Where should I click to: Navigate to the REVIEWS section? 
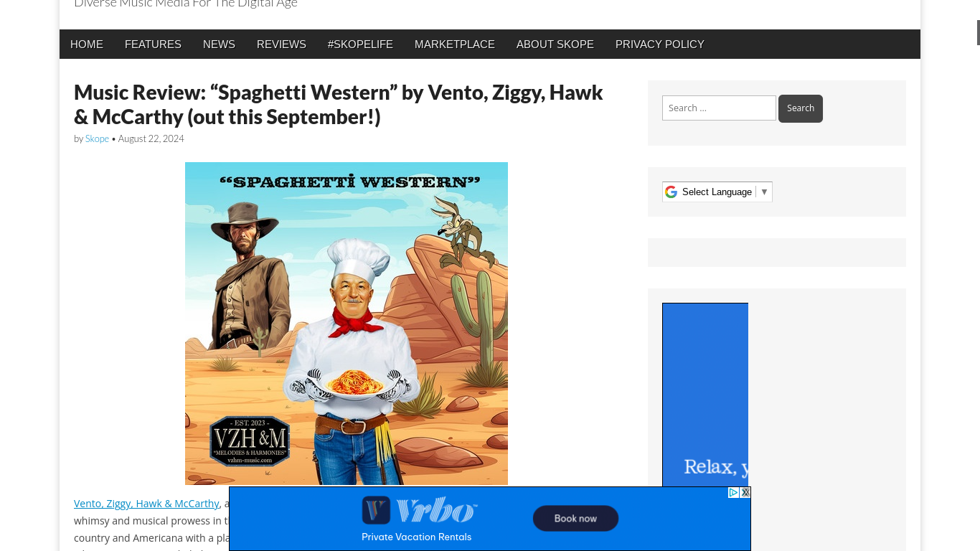pyautogui.click(x=281, y=44)
